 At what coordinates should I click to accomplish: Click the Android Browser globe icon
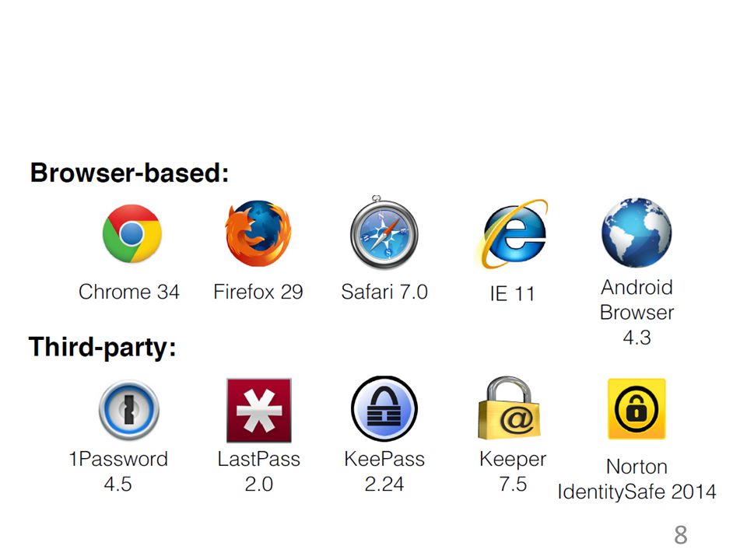(x=637, y=233)
